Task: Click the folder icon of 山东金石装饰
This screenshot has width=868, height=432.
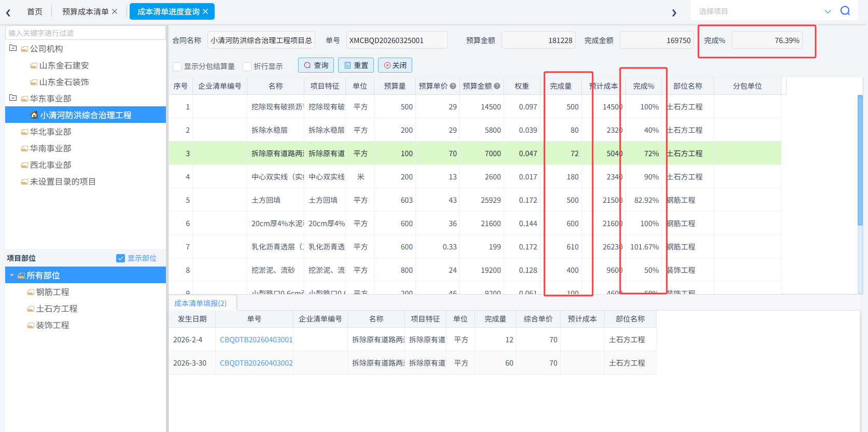Action: 34,82
